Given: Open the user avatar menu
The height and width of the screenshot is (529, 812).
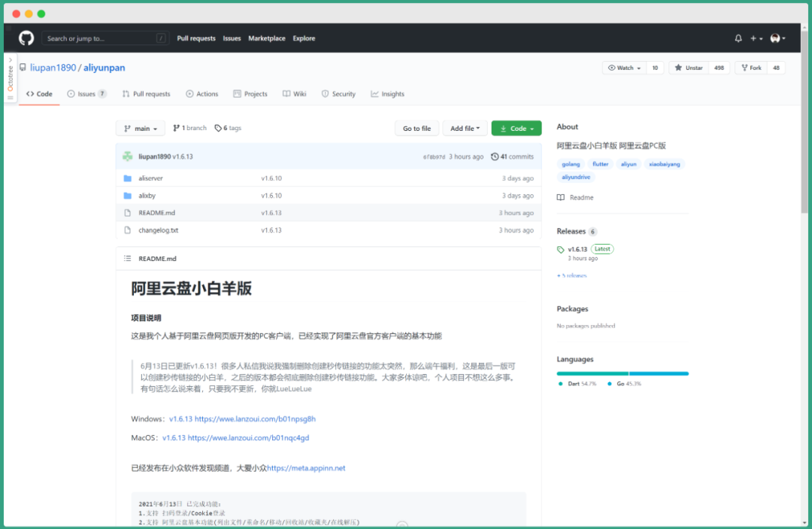Looking at the screenshot, I should 778,38.
